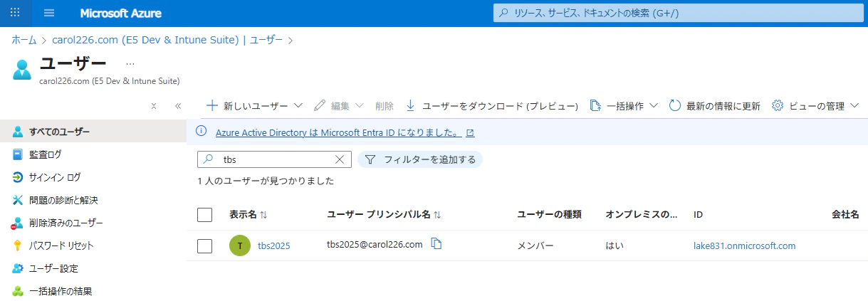
Task: Click the ID column header
Action: click(x=699, y=214)
